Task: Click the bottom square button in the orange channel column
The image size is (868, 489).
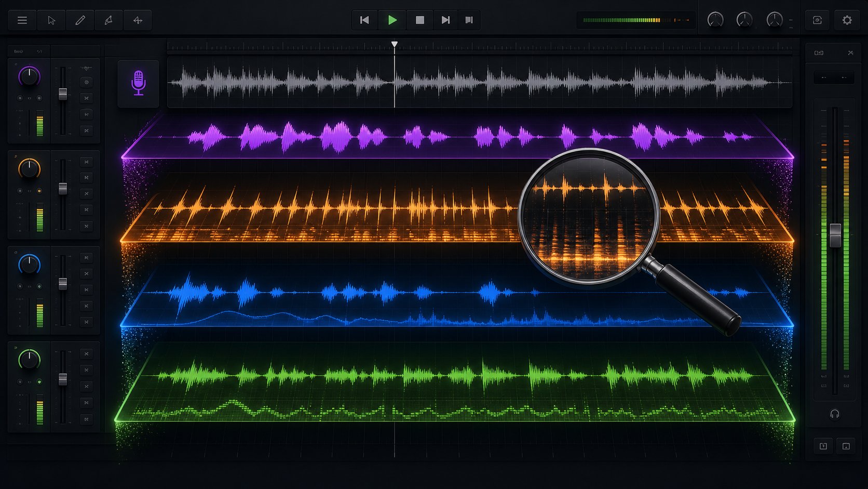Action: [87, 226]
